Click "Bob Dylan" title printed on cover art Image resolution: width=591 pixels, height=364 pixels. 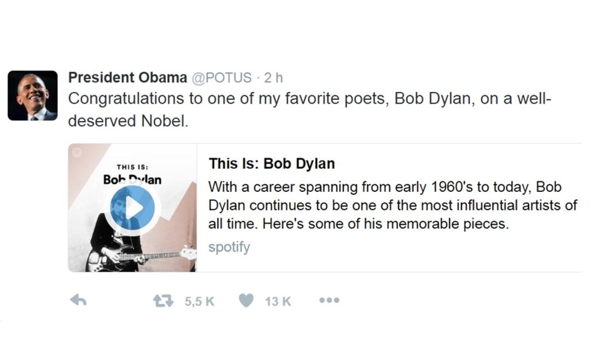[x=132, y=179]
